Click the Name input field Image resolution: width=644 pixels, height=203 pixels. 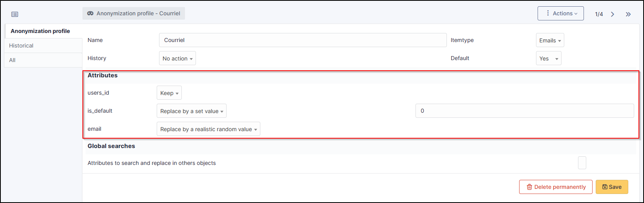click(302, 40)
